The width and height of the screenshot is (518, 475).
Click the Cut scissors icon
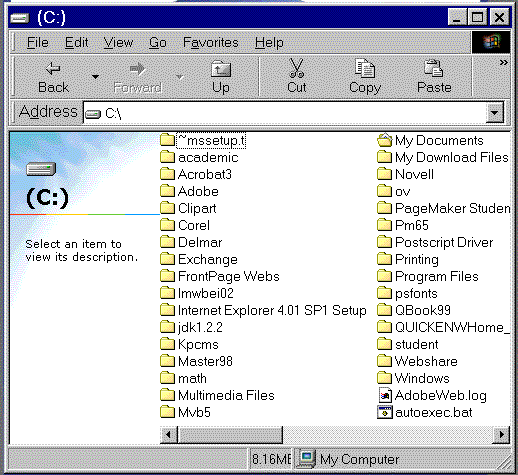point(296,68)
